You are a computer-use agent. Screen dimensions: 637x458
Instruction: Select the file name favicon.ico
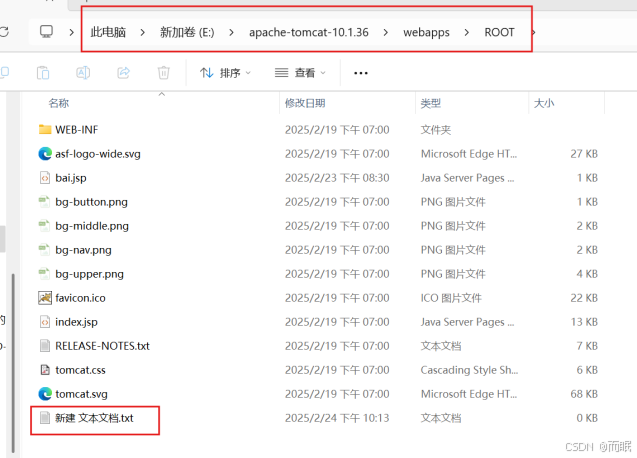coord(80,298)
